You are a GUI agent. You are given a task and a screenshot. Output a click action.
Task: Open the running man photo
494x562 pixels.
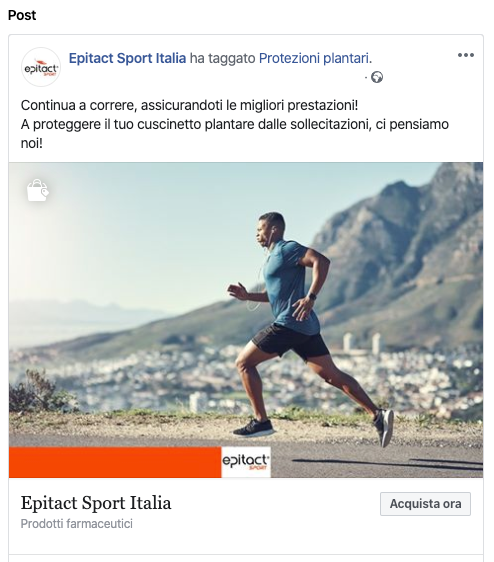(246, 320)
